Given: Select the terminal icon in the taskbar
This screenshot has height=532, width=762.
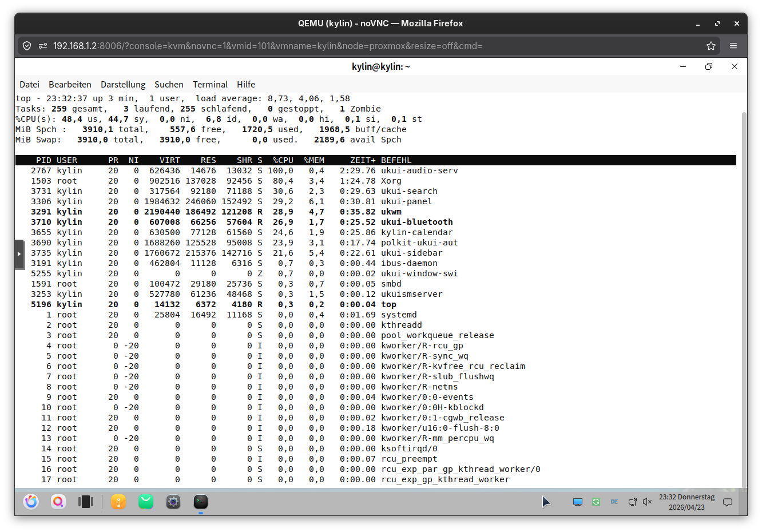Looking at the screenshot, I should tap(201, 502).
